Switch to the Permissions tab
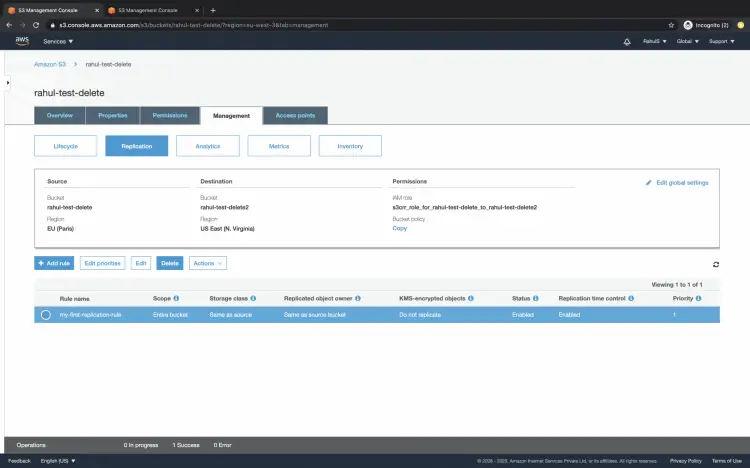 tap(170, 115)
